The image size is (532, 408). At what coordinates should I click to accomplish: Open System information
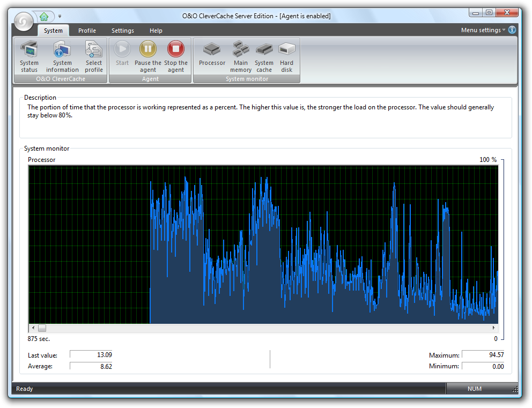(62, 56)
